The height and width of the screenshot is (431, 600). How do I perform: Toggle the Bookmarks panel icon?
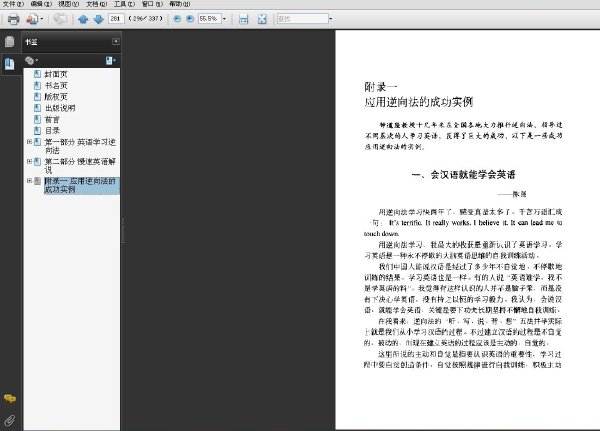click(x=10, y=64)
